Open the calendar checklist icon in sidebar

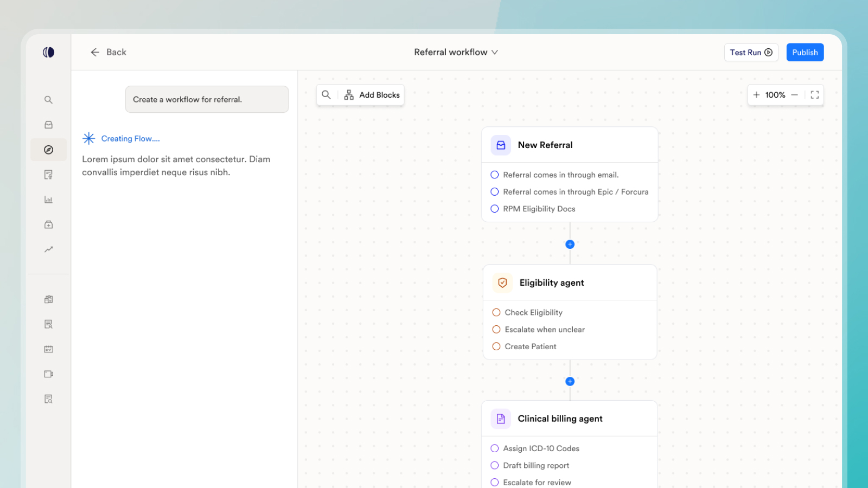48,349
